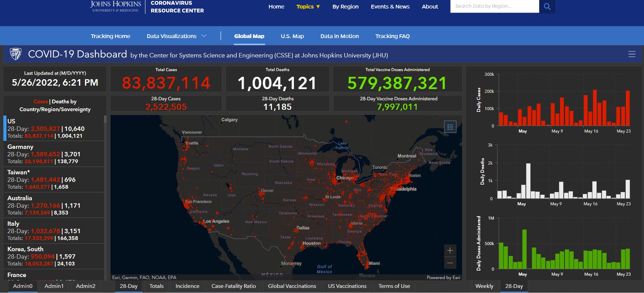The image size is (644, 293).
Task: Click the Esri attribution text
Action: click(144, 277)
